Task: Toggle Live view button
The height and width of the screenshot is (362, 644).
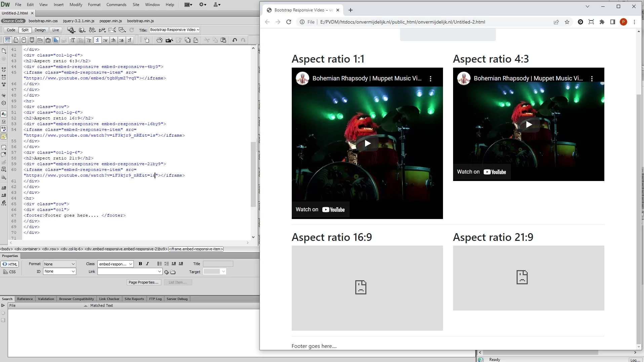Action: coord(55,30)
